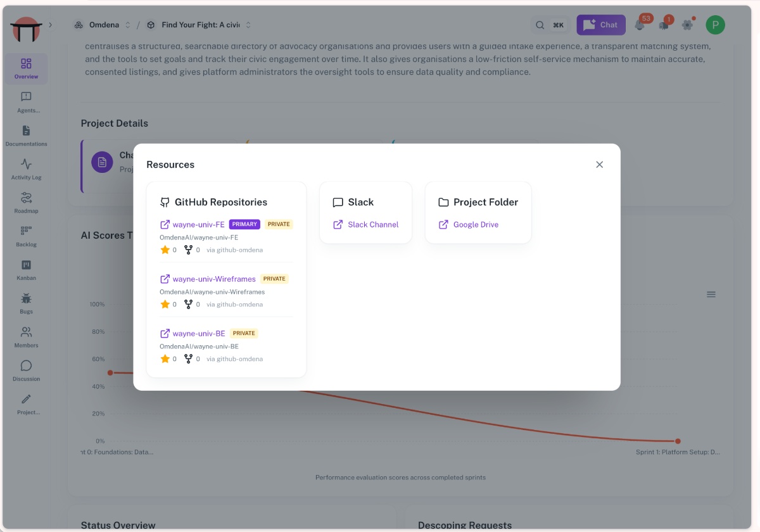Click the notifications bell icon
The width and height of the screenshot is (760, 532).
point(640,25)
